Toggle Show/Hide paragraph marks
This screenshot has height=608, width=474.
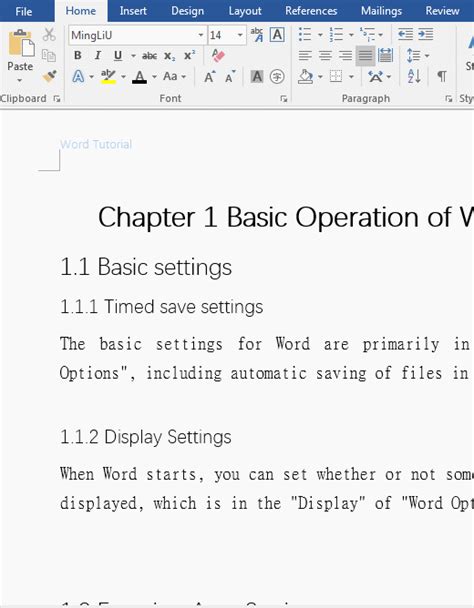click(442, 76)
